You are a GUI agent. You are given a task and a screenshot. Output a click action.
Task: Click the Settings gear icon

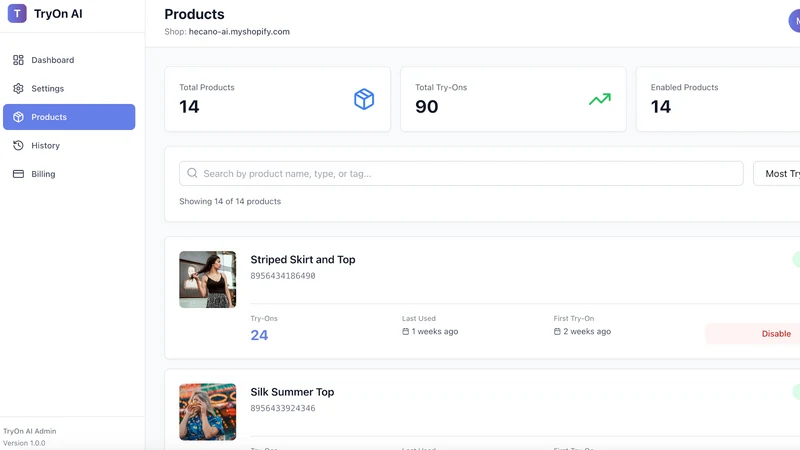click(18, 89)
